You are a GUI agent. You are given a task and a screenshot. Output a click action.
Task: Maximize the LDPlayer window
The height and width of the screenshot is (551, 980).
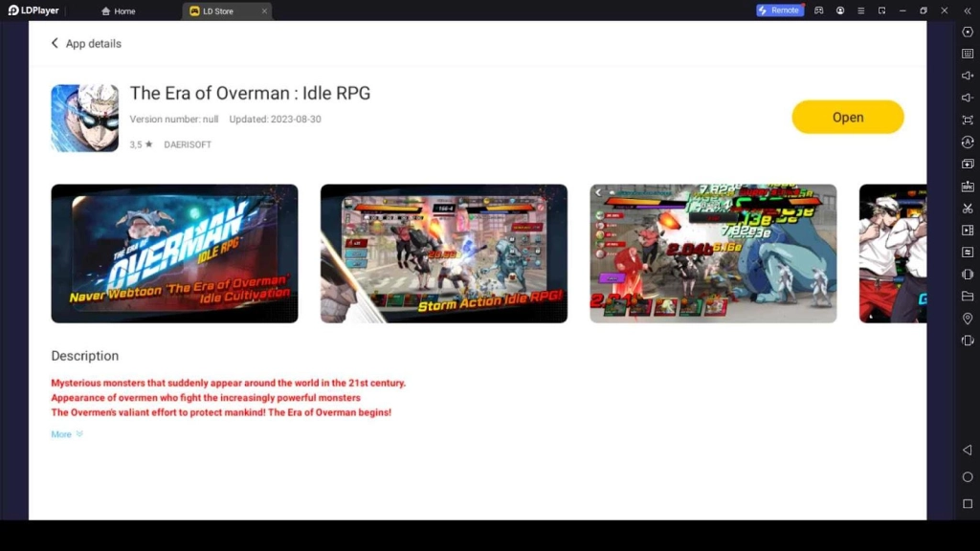(924, 11)
